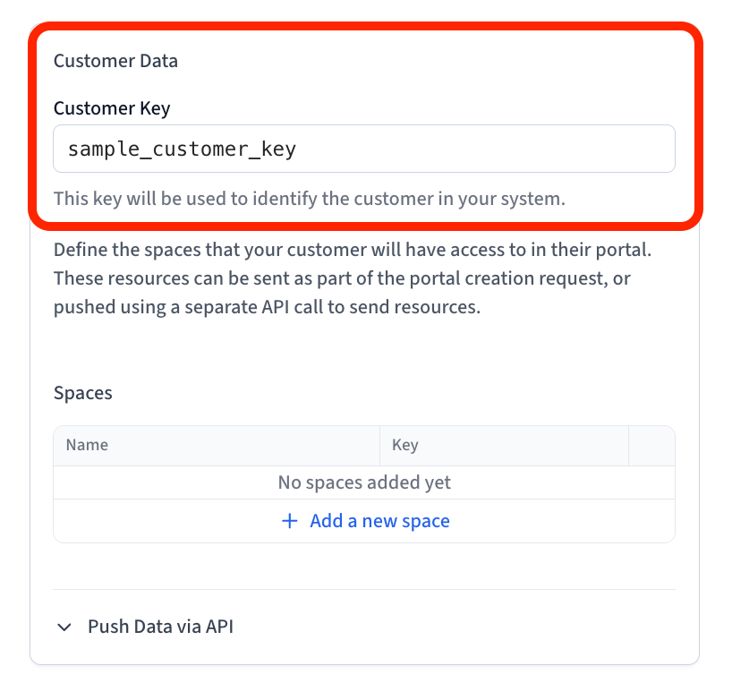The image size is (732, 700).
Task: Expand the Push Data via API chevron
Action: coord(64,627)
